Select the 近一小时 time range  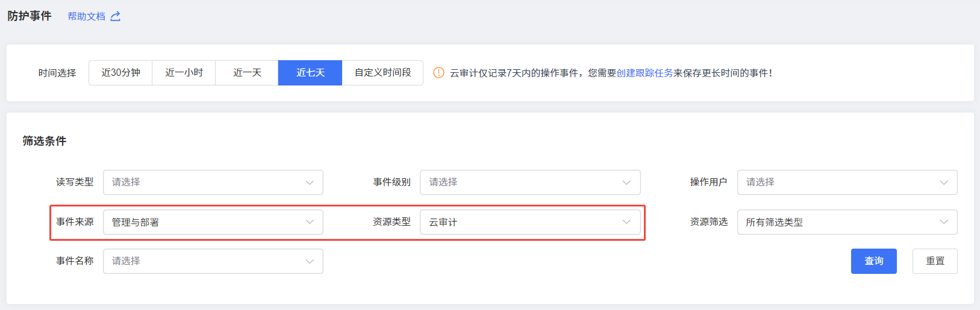[184, 73]
